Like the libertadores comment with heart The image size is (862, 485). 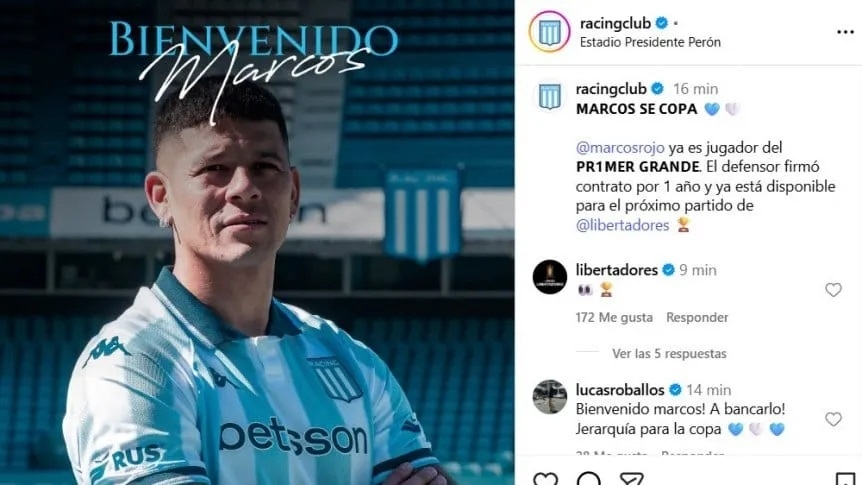833,290
